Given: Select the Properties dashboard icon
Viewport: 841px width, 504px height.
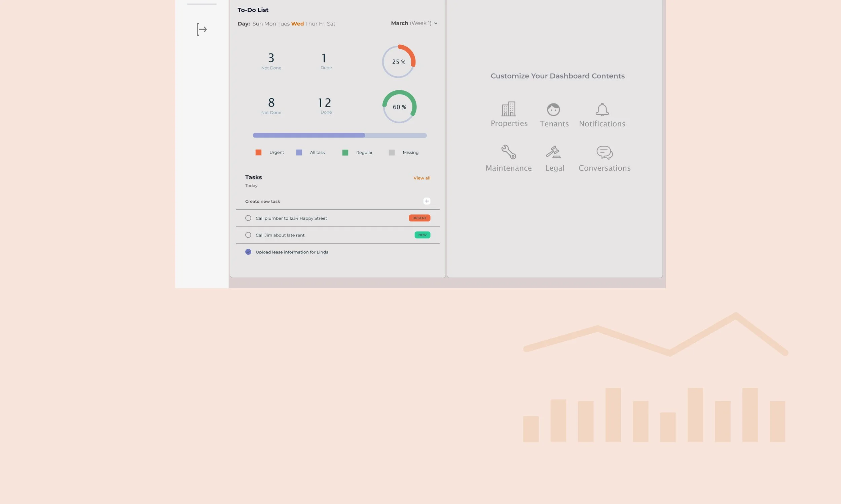Looking at the screenshot, I should 509,109.
